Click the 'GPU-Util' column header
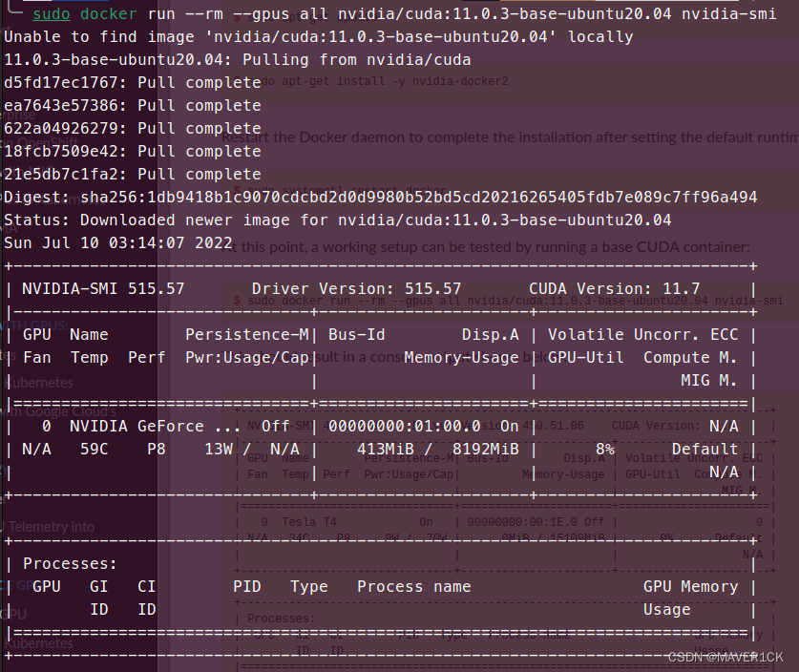Screen dimensions: 799x672 [x=586, y=358]
